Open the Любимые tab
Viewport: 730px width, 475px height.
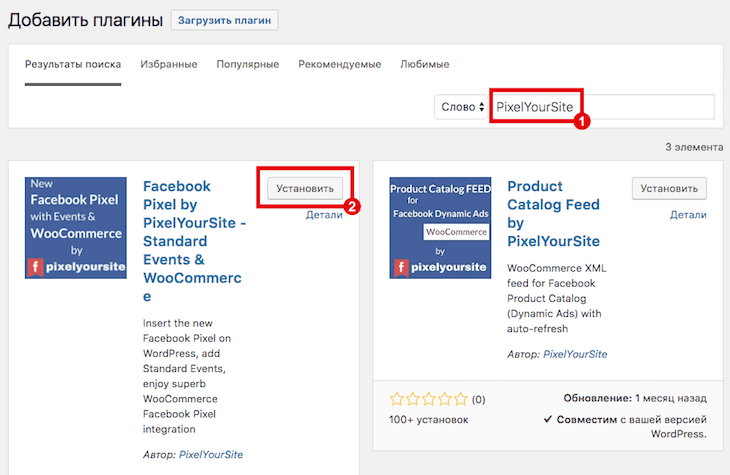tap(425, 64)
